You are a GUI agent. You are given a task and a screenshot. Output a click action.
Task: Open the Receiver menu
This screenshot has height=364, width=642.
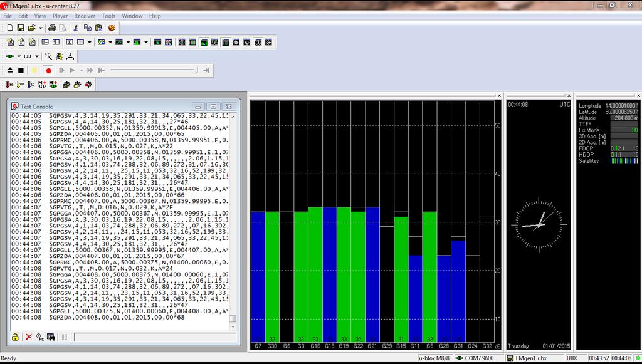[x=85, y=16]
